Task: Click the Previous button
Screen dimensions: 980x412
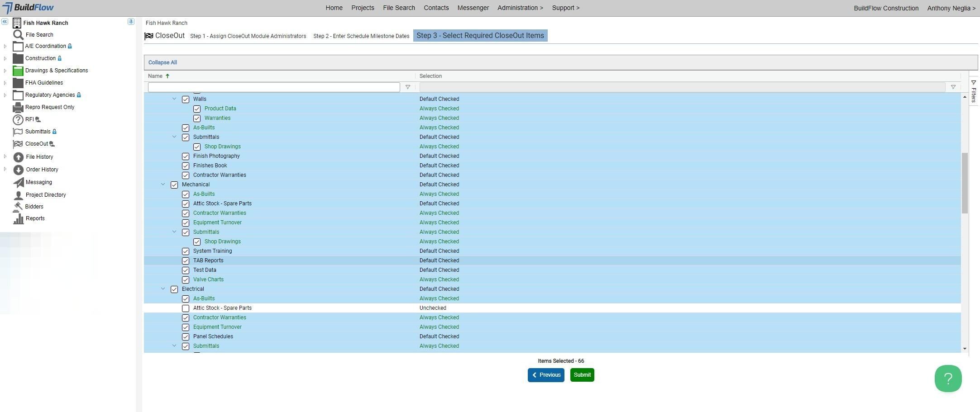Action: [x=546, y=375]
